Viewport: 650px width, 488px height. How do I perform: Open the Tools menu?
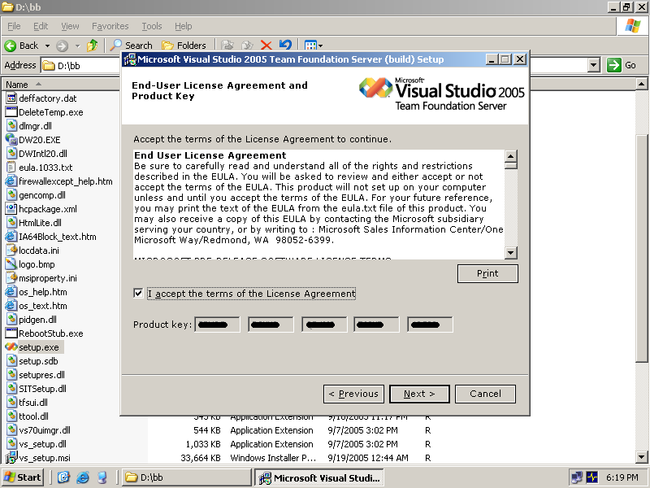coord(152,26)
